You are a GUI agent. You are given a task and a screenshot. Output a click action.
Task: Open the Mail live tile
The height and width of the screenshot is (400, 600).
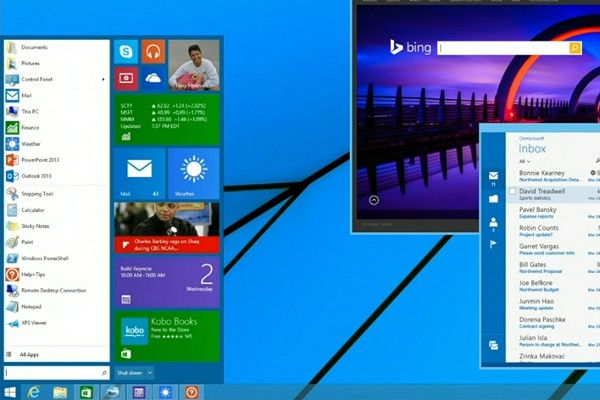pyautogui.click(x=140, y=174)
